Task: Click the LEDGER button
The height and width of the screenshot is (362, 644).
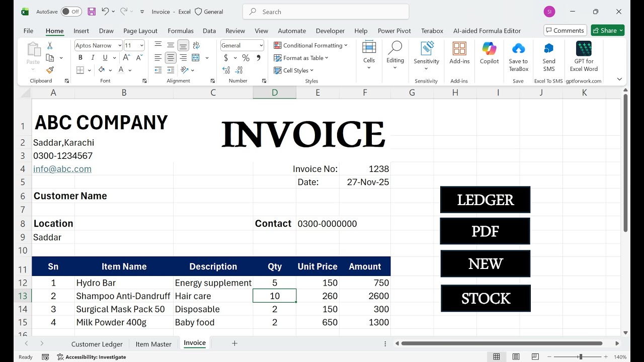Action: click(x=485, y=200)
